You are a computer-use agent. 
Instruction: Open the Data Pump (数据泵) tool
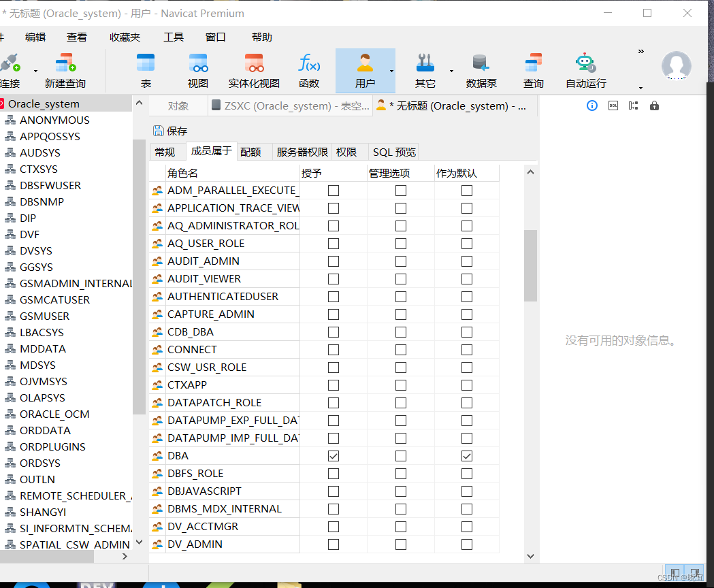[x=481, y=71]
